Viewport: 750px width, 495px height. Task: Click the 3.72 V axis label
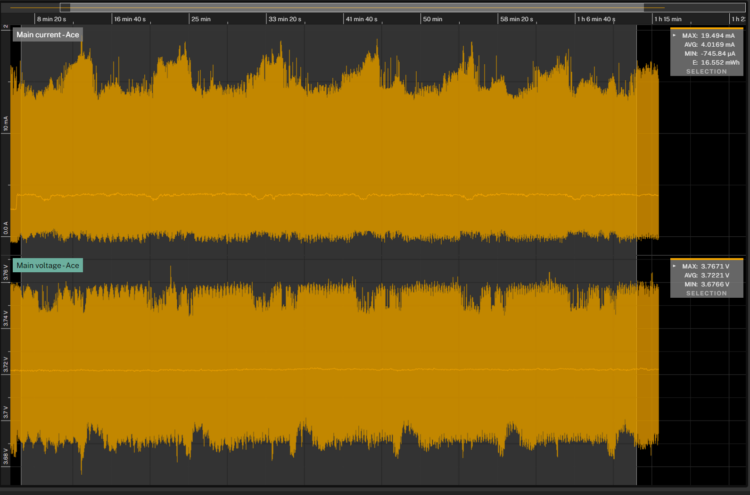[x=5, y=365]
